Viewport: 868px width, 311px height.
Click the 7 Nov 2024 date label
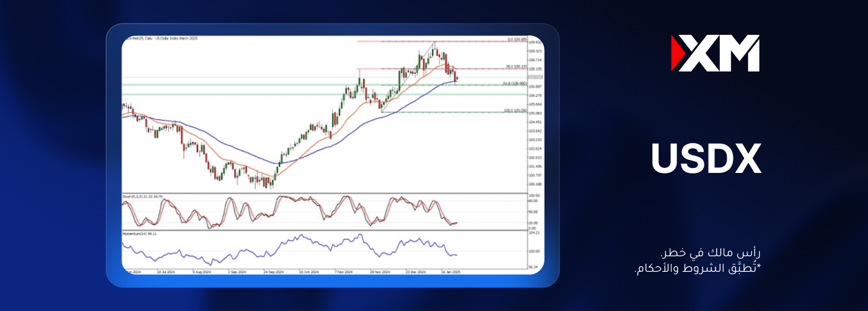(343, 272)
